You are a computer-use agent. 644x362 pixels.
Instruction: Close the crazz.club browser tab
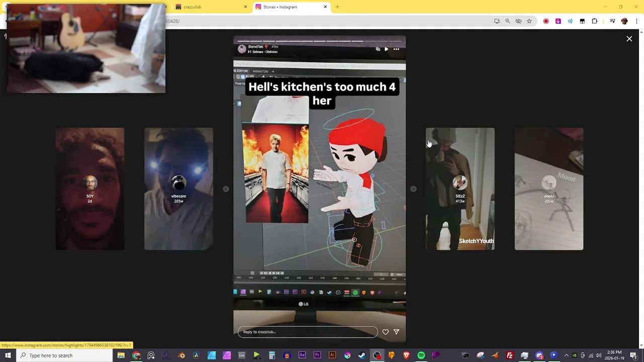pos(246,7)
